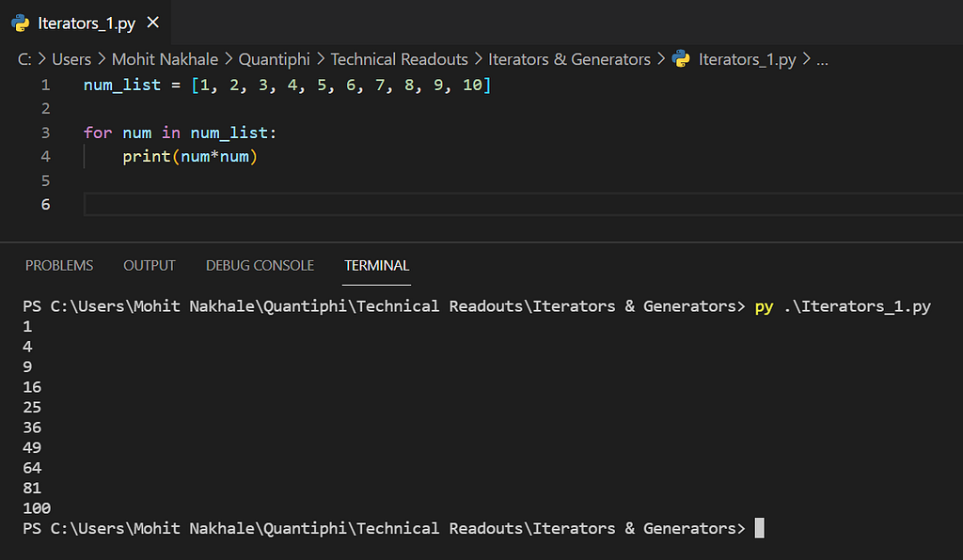Open the C: breadcrumb segment
Image resolution: width=963 pixels, height=560 pixels.
tap(24, 59)
